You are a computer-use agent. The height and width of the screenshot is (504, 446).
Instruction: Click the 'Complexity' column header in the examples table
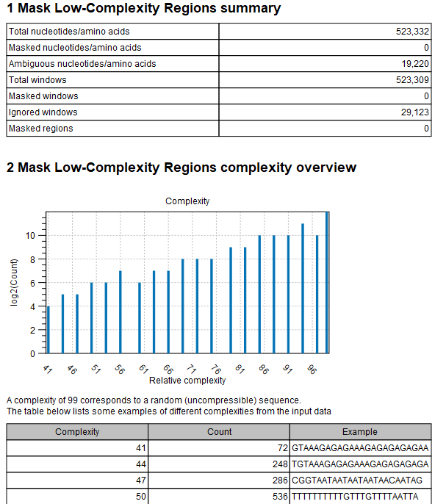click(77, 432)
